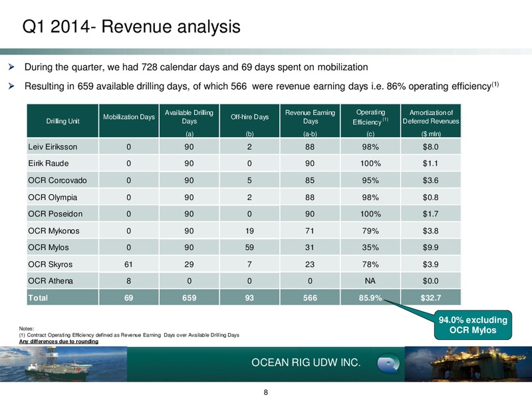The image size is (532, 399).
Task: Click the Contract Operating Efficiency footnote
Action: [129, 335]
